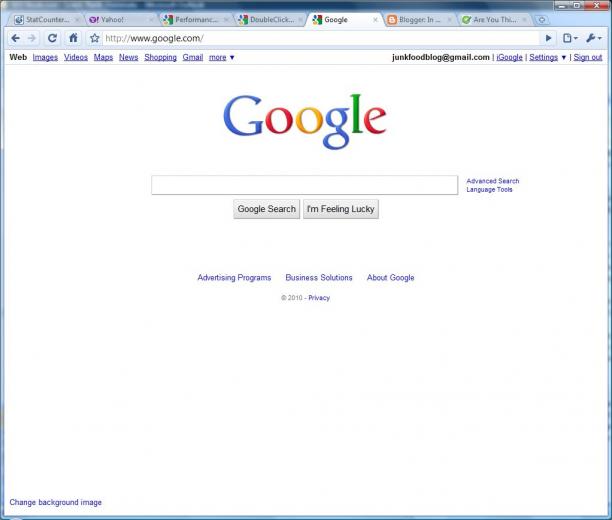This screenshot has width=612, height=520.
Task: Click the Change background image link
Action: (x=55, y=502)
